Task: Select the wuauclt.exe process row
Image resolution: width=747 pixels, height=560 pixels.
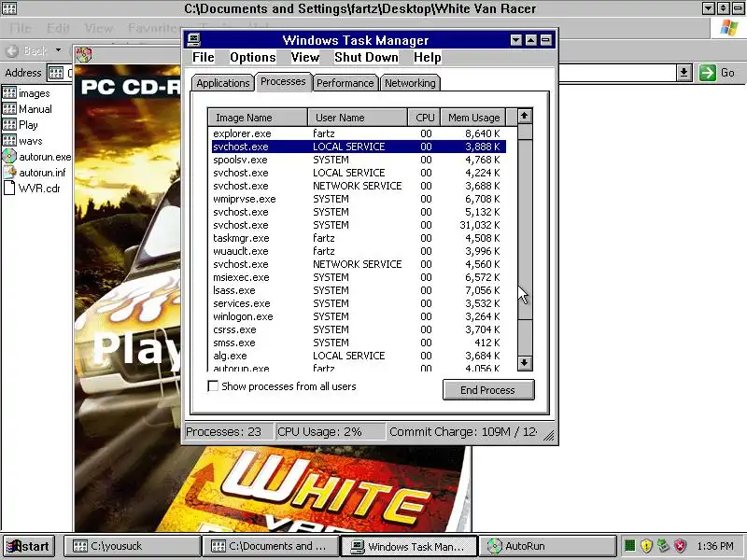Action: pyautogui.click(x=359, y=251)
